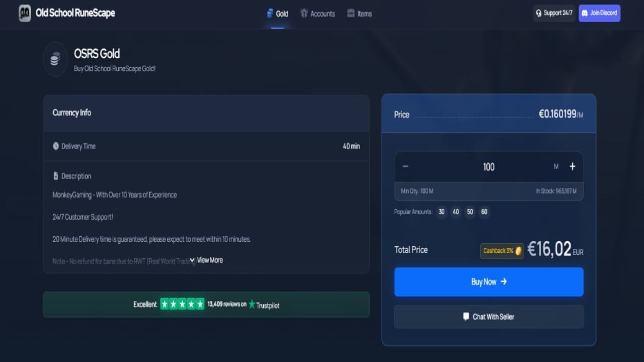Open Chat With Seller

click(x=489, y=317)
